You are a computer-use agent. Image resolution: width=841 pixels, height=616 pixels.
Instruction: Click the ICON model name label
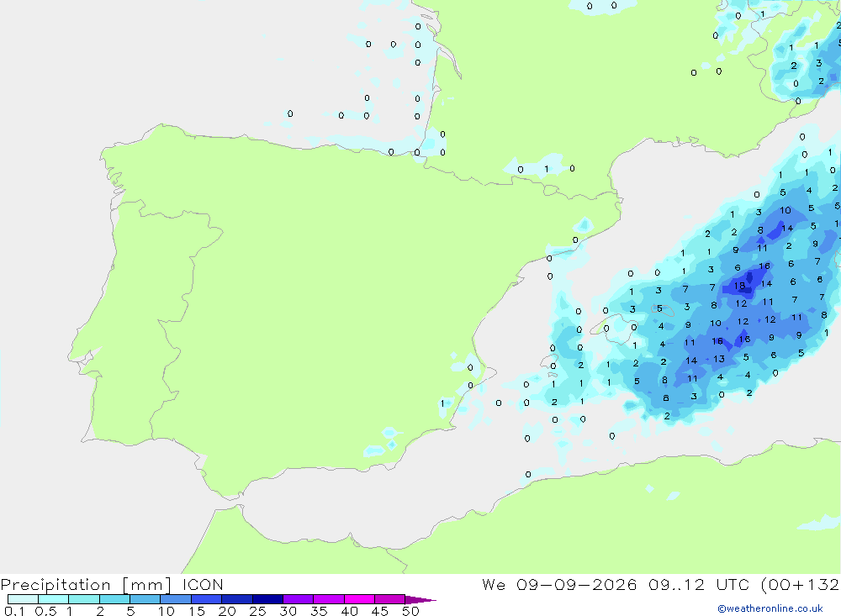coord(203,585)
